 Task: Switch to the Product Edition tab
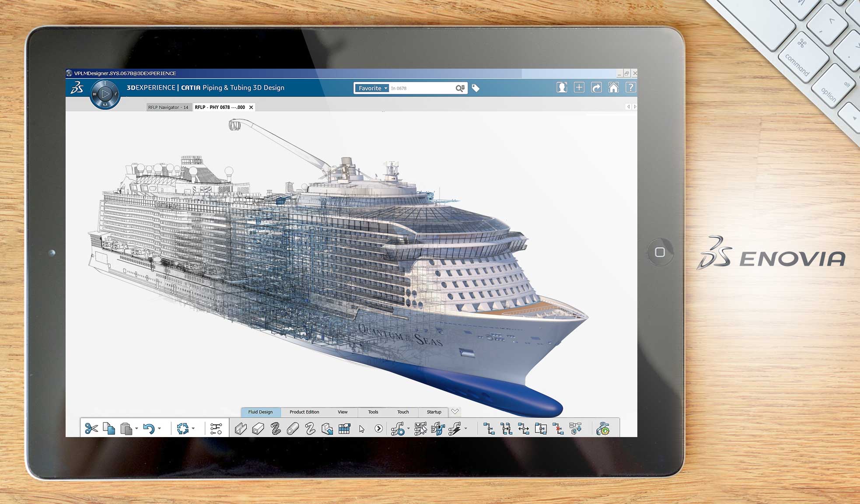[x=304, y=412]
